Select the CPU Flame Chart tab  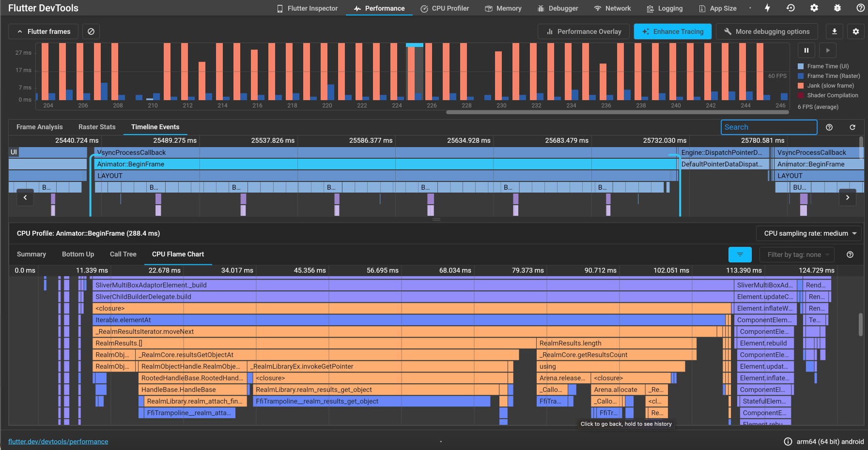pyautogui.click(x=178, y=254)
